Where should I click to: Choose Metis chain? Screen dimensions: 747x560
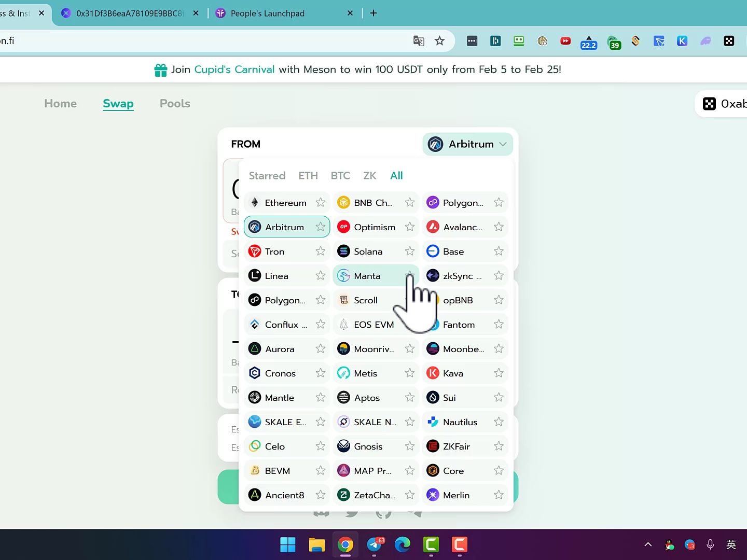376,373
